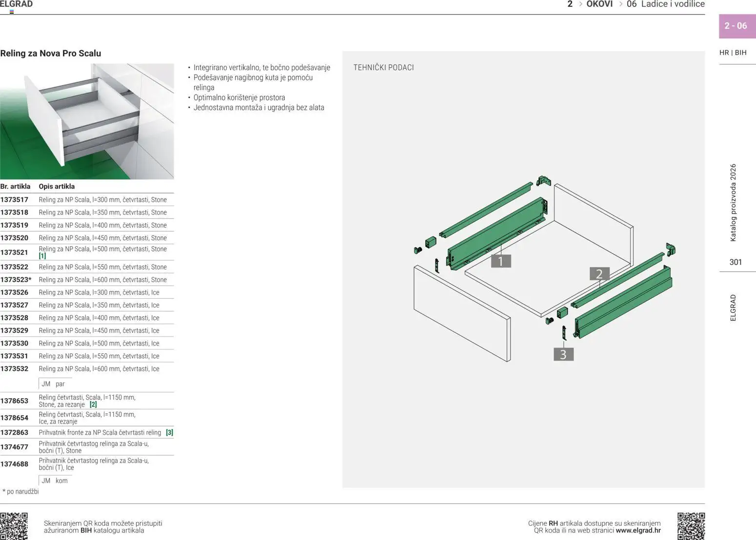Open the www.elgrad.hr website link
This screenshot has width=756, height=540.
click(x=638, y=531)
